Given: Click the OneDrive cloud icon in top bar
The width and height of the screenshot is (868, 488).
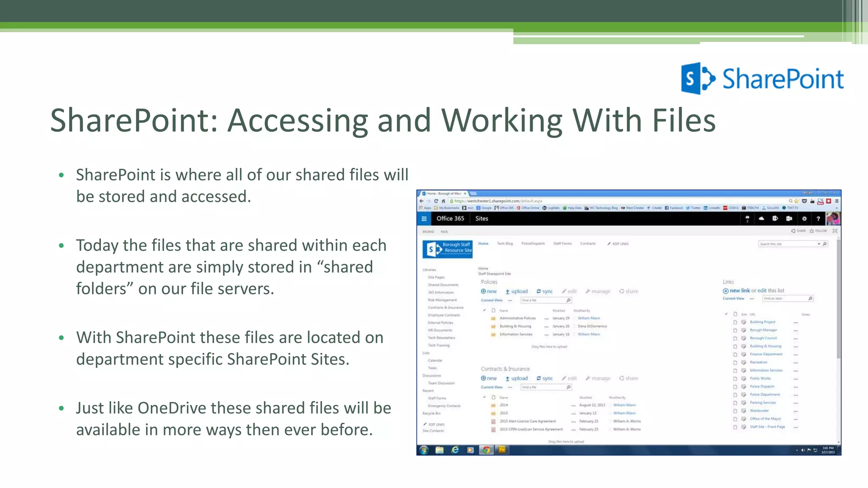Looking at the screenshot, I should 761,219.
